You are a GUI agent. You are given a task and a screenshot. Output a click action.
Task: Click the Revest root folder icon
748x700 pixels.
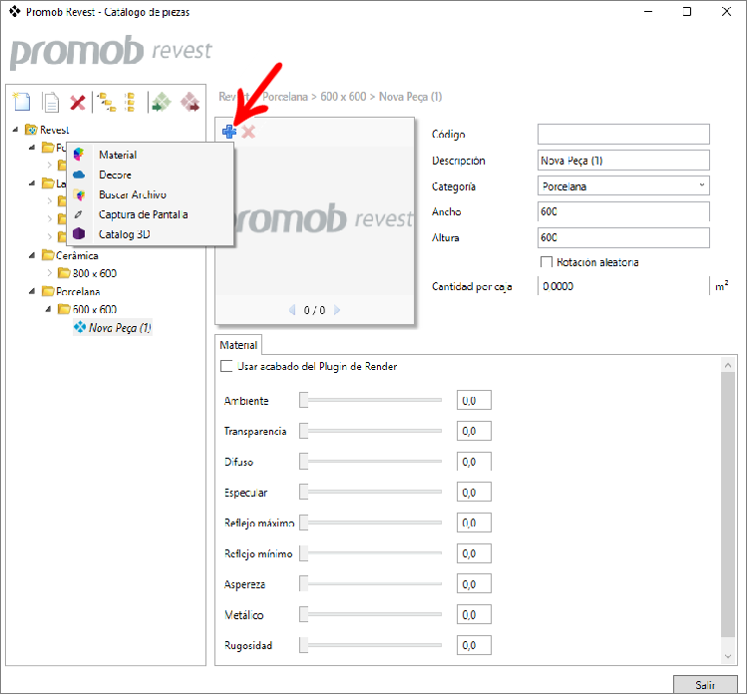(31, 130)
